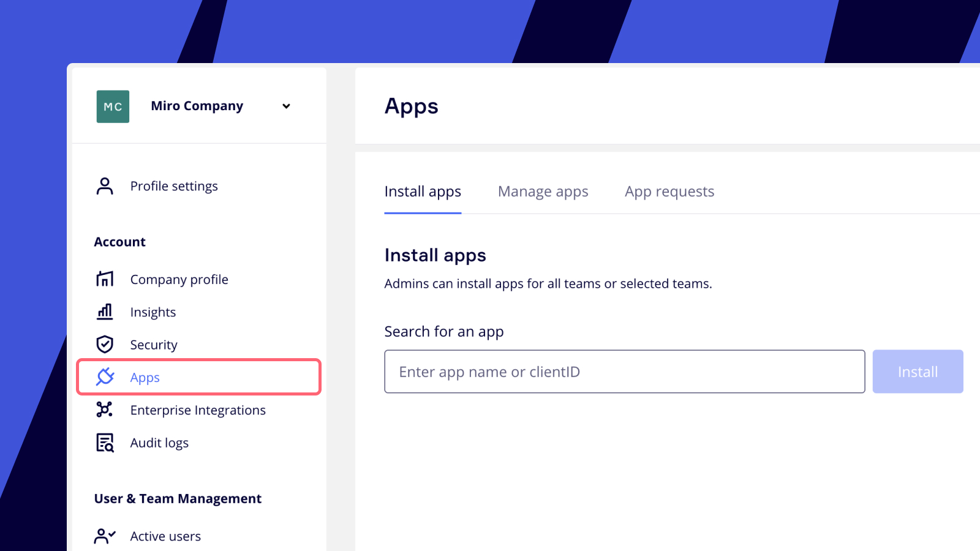The height and width of the screenshot is (551, 980).
Task: Click the Audit logs document icon
Action: point(105,442)
